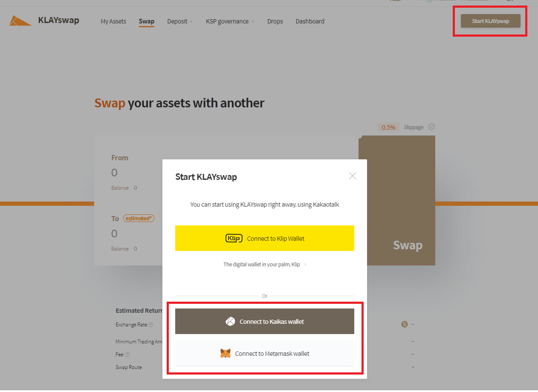Open slippage settings gear icon
The width and height of the screenshot is (538, 392).
tap(431, 127)
